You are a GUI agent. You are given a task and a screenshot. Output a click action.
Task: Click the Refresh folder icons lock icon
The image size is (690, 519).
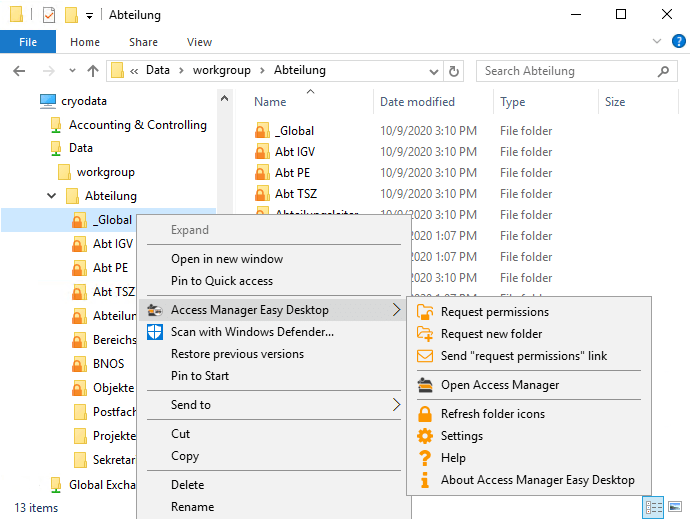(x=425, y=414)
